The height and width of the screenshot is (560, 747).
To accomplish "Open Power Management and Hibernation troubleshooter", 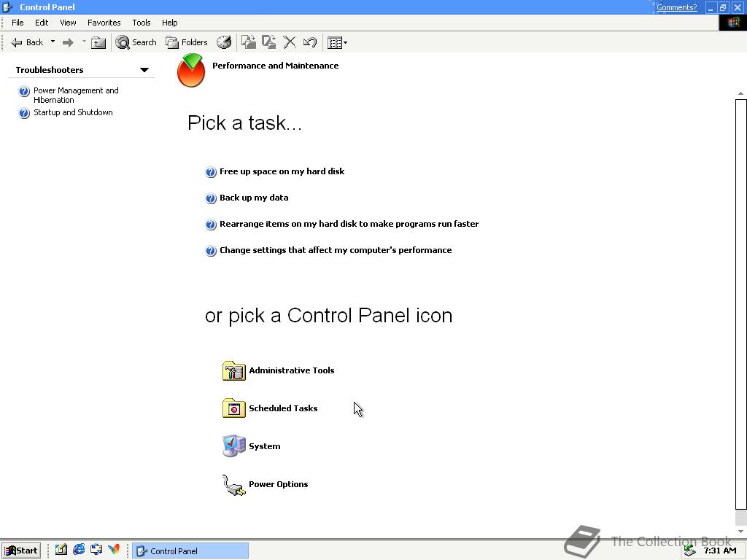I will coord(76,96).
